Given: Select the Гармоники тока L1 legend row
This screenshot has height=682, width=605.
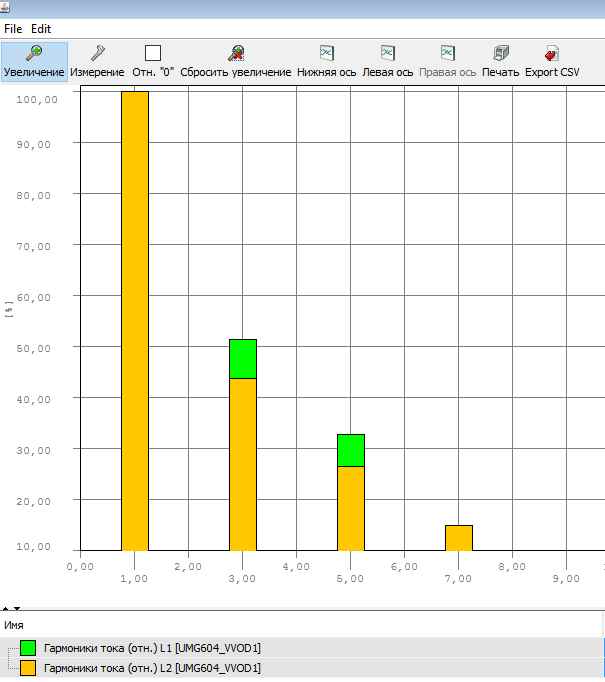Looking at the screenshot, I should [x=150, y=648].
